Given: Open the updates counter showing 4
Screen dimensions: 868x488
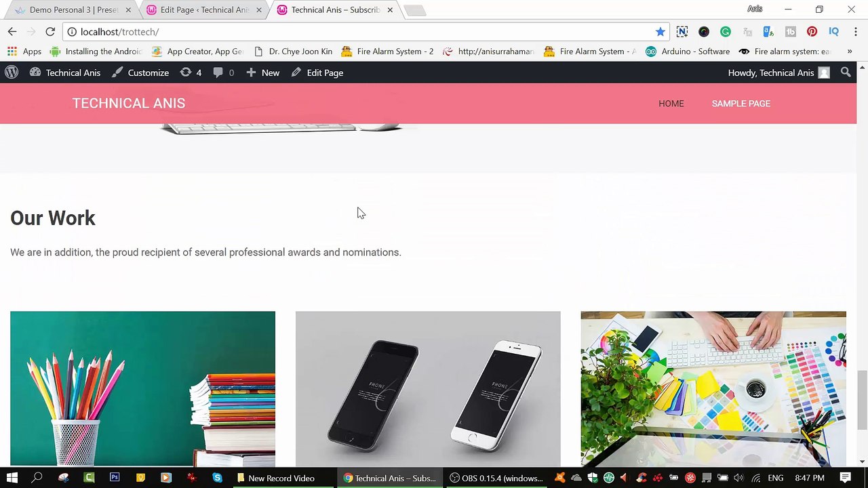Looking at the screenshot, I should coord(191,73).
